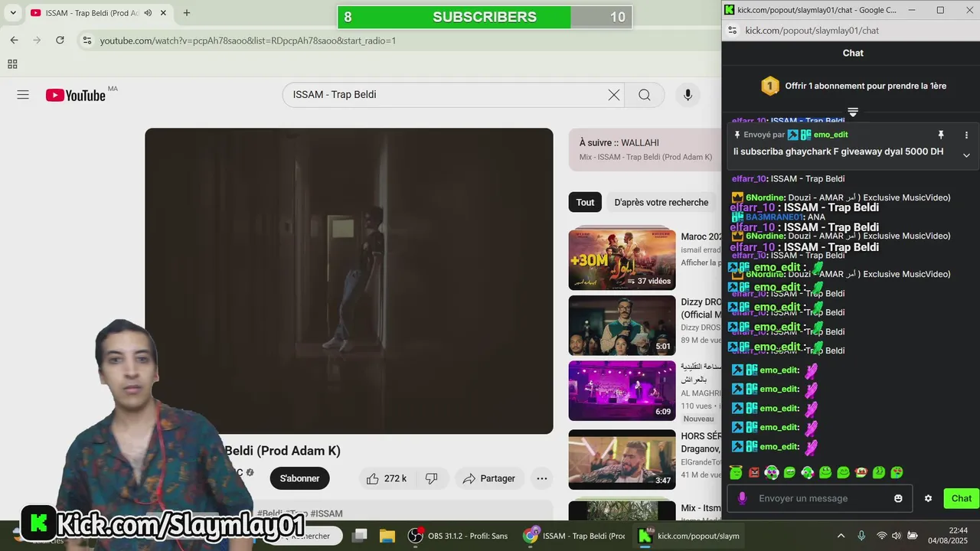980x551 pixels.
Task: Switch to Kick popout taskbar item
Action: tap(689, 536)
